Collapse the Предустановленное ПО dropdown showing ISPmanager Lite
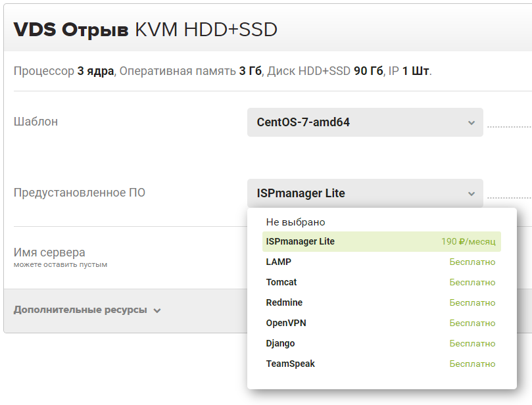Image resolution: width=532 pixels, height=405 pixels. pyautogui.click(x=365, y=193)
